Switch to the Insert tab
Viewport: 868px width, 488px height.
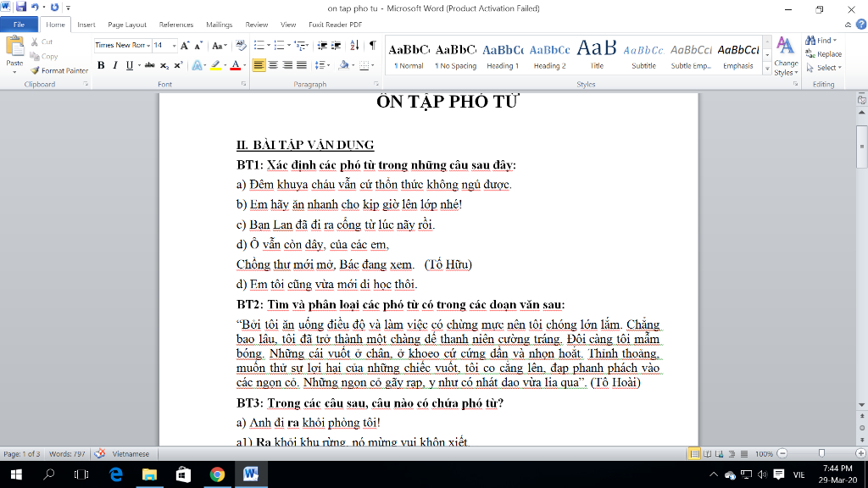coord(86,25)
